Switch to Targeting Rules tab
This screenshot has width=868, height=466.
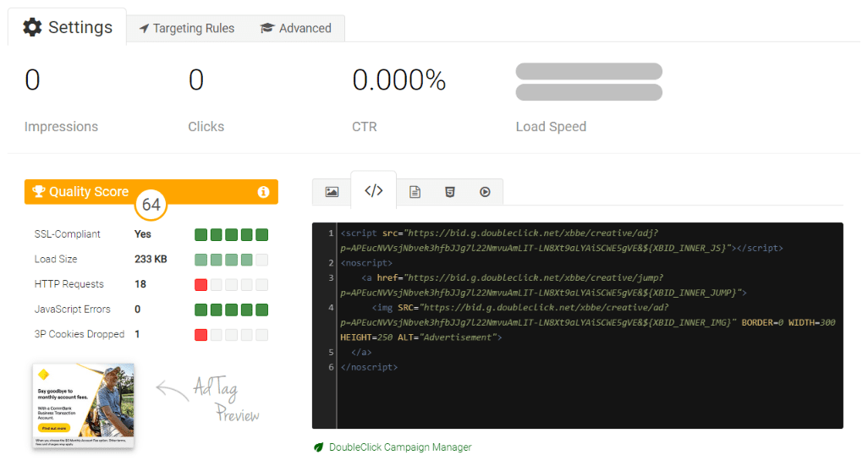tap(187, 28)
